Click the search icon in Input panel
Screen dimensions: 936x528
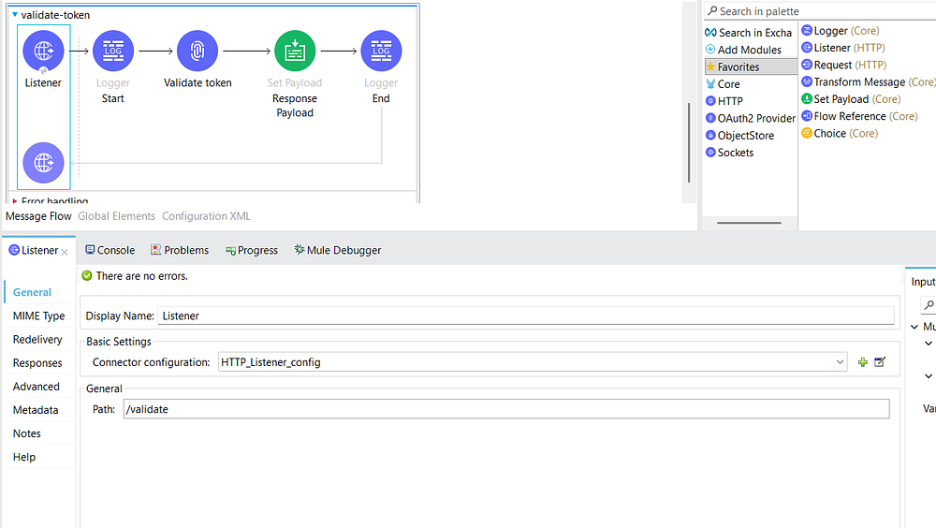click(x=929, y=305)
